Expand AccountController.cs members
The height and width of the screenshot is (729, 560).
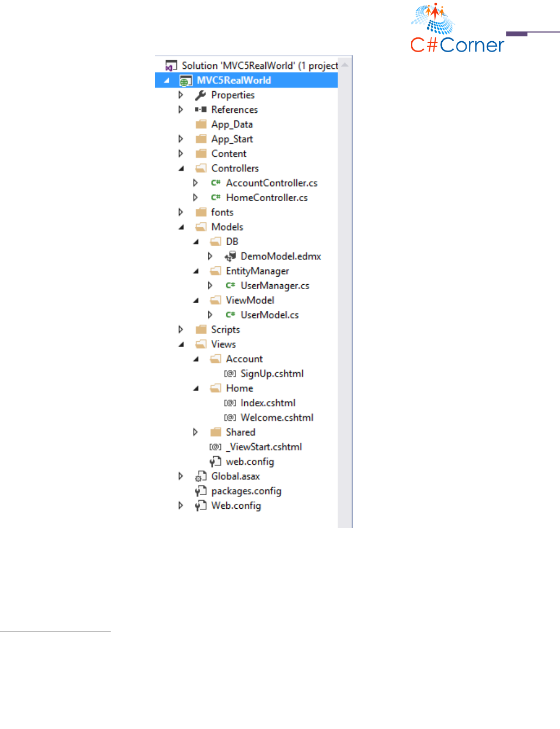pyautogui.click(x=195, y=183)
